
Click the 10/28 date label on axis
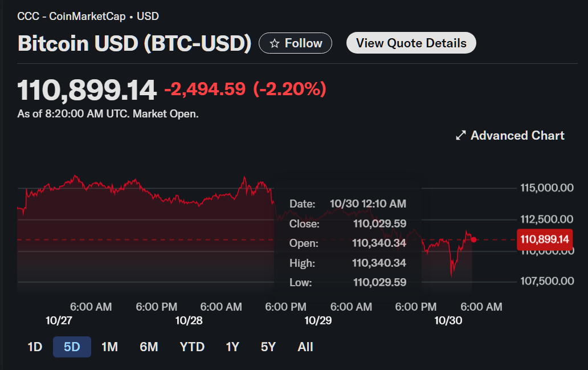pyautogui.click(x=189, y=320)
